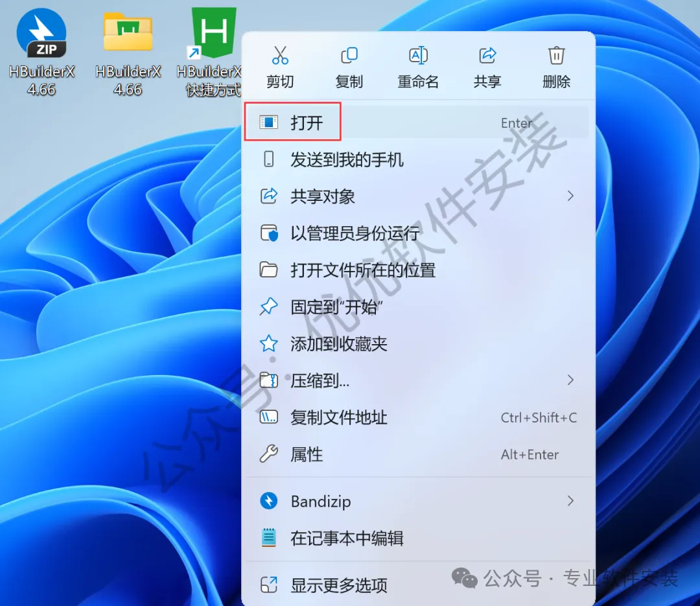Click the phone icon beside 发送到我的手机
Image resolution: width=700 pixels, height=606 pixels.
(269, 159)
